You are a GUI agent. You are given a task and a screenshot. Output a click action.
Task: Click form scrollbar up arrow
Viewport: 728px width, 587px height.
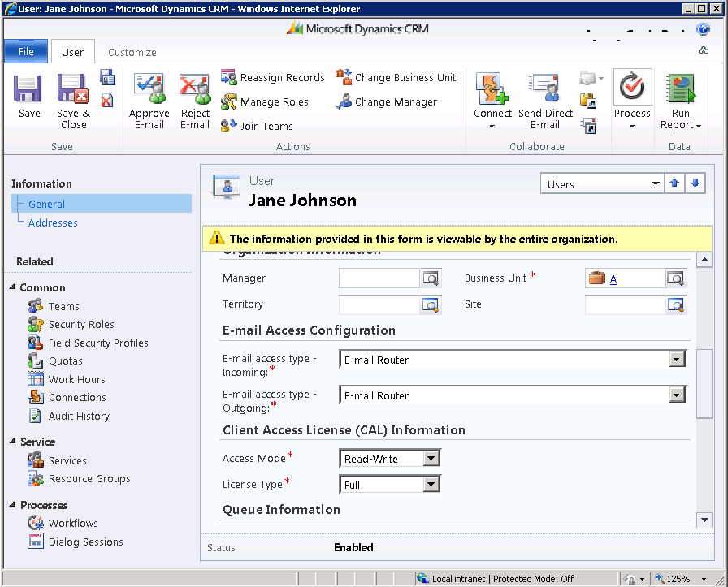tap(704, 260)
